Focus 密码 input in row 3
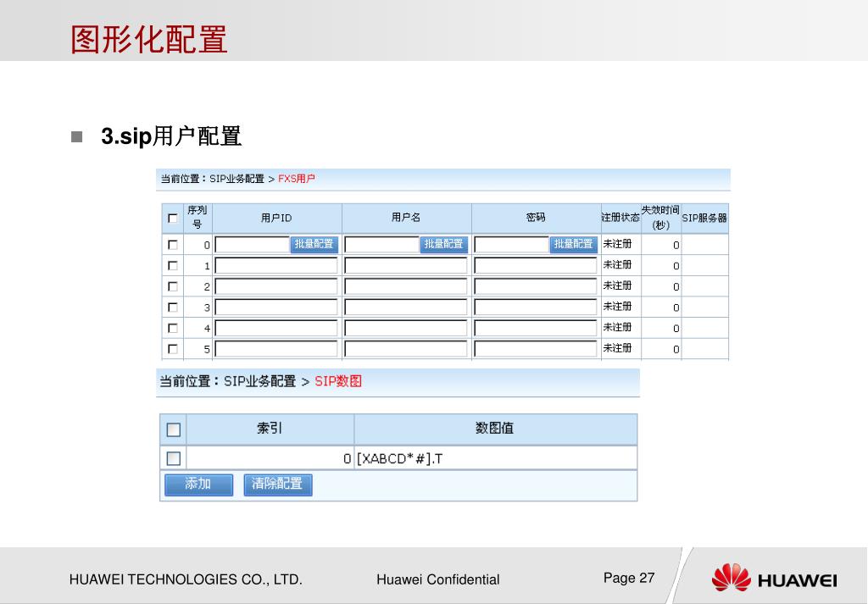Screen dimensions: 868x604 click(536, 307)
